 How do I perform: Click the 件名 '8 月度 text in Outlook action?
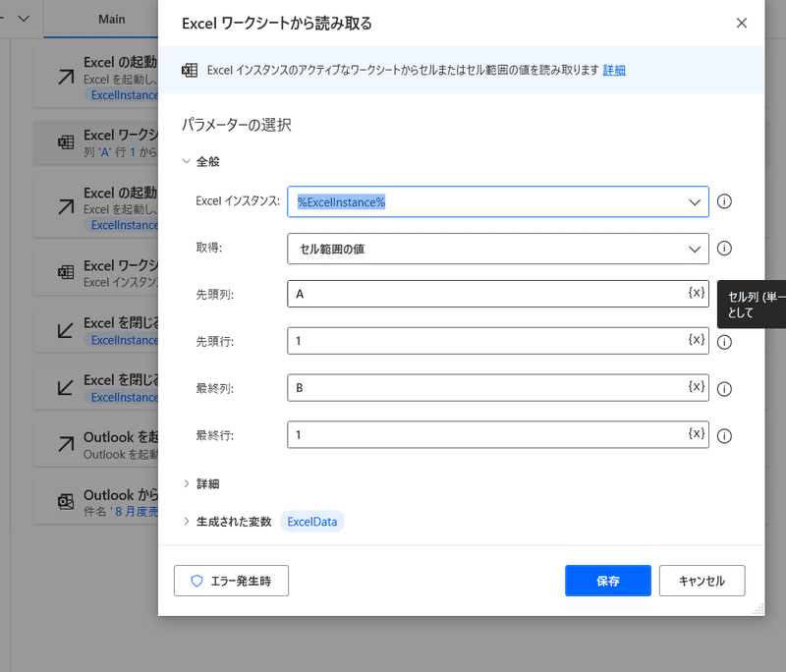pos(121,512)
